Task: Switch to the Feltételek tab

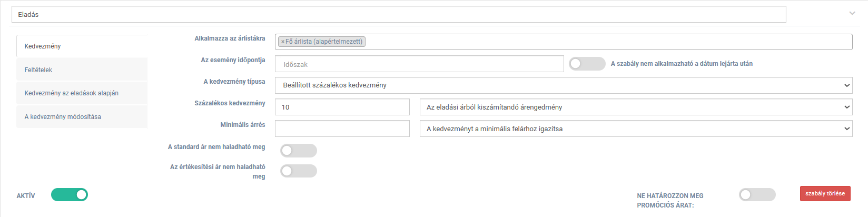Action: (x=82, y=70)
